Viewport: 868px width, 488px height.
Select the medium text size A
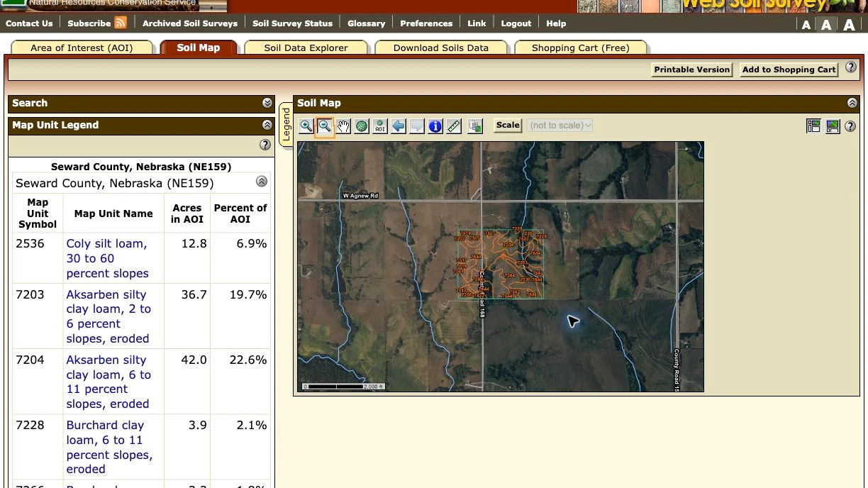coord(827,25)
